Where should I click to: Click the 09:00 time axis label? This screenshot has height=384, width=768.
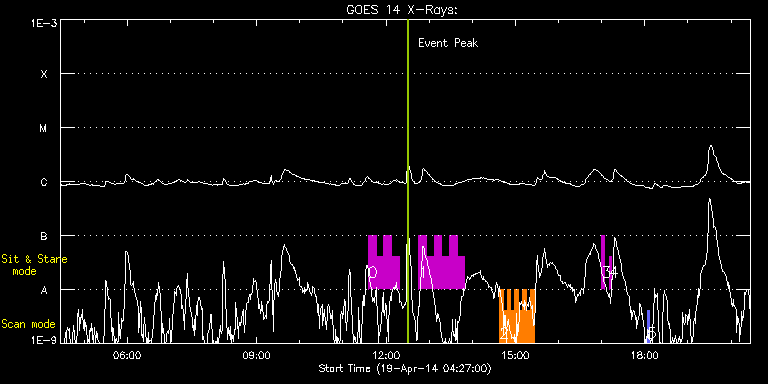[x=256, y=356]
